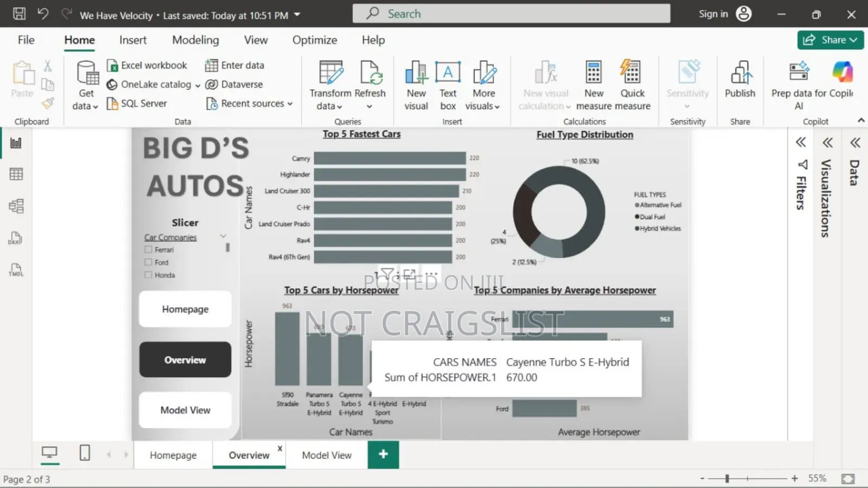Undo the last action
The width and height of the screenshot is (868, 488).
pos(43,14)
